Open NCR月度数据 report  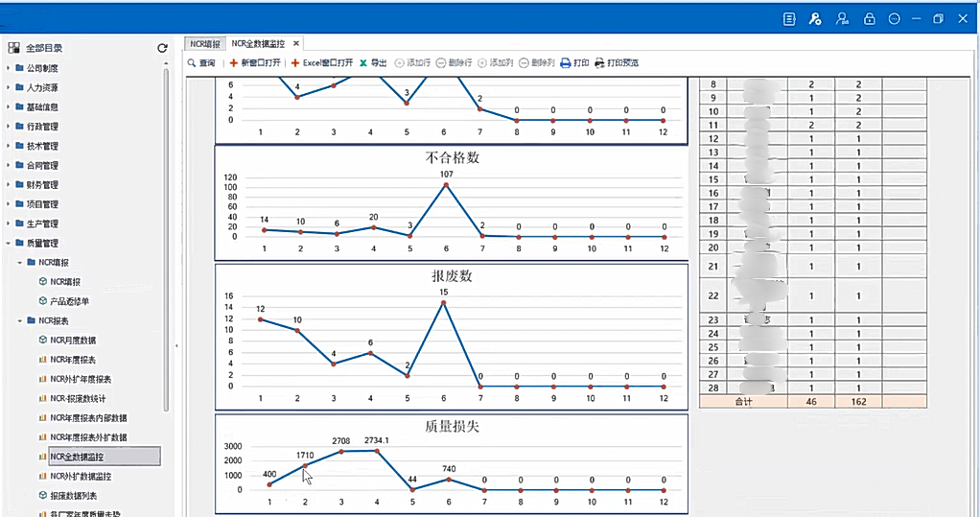(73, 341)
